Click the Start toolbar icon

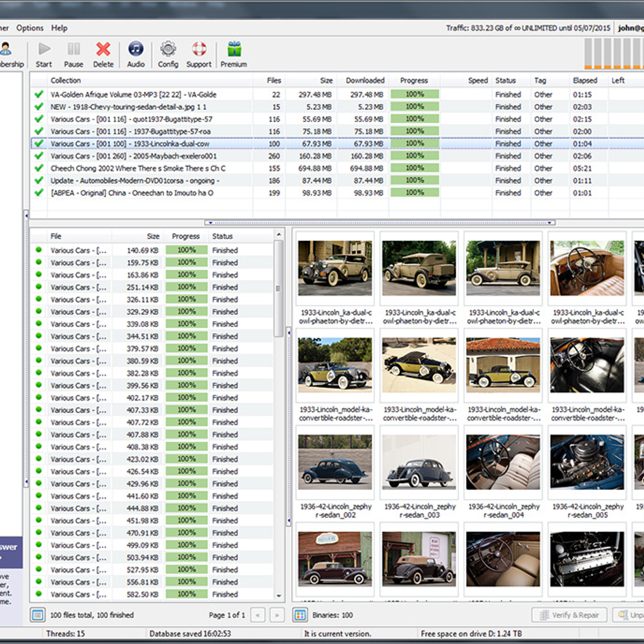(x=44, y=50)
